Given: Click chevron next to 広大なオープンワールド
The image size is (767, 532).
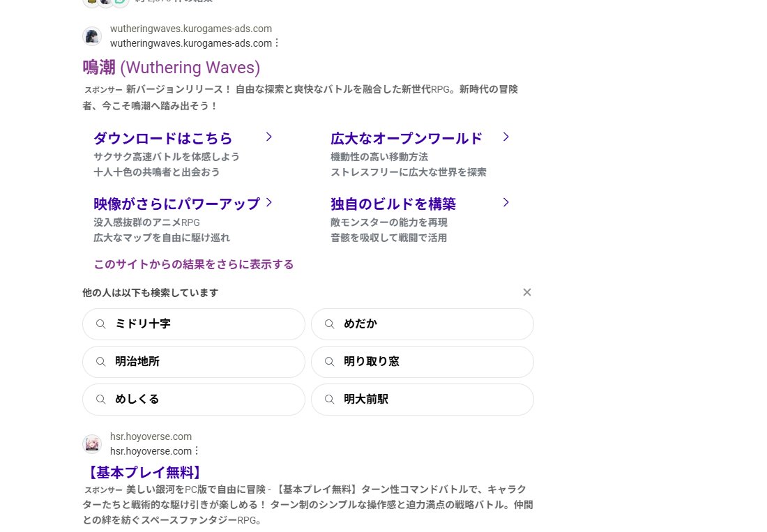Looking at the screenshot, I should point(506,137).
